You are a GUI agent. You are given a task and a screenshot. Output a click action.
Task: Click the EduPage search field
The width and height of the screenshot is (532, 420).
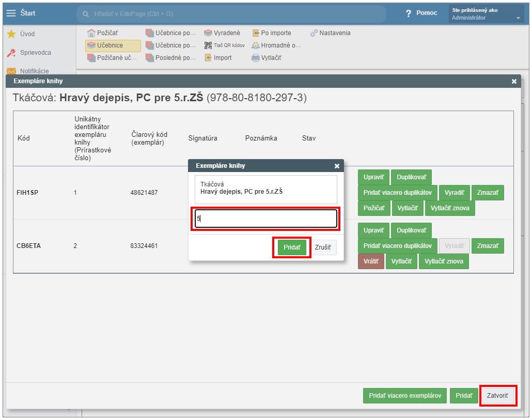point(231,14)
